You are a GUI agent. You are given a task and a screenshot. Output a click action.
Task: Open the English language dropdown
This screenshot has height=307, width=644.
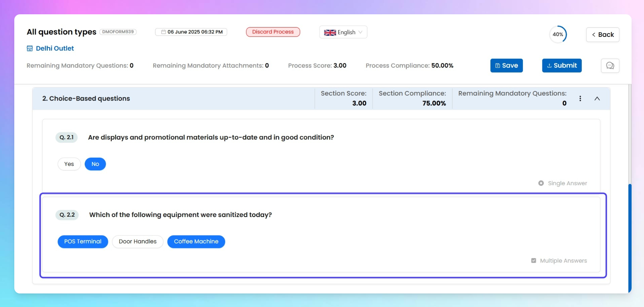pos(343,32)
